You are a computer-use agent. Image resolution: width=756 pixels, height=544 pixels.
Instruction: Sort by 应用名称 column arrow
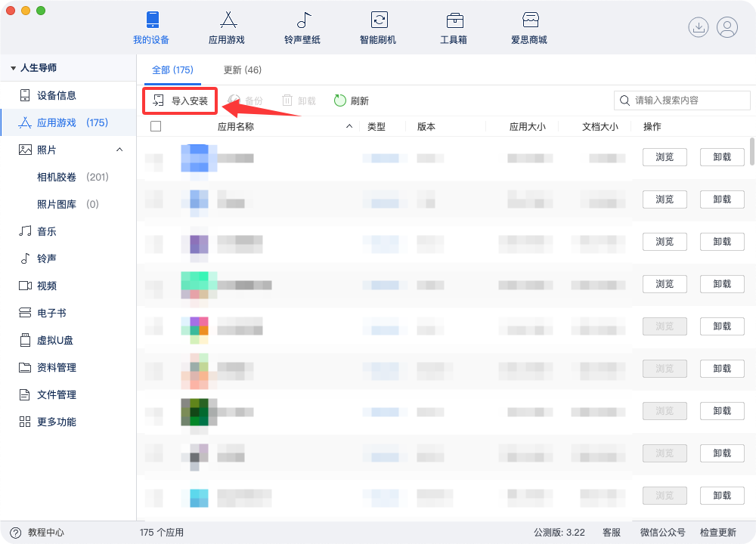tap(349, 126)
